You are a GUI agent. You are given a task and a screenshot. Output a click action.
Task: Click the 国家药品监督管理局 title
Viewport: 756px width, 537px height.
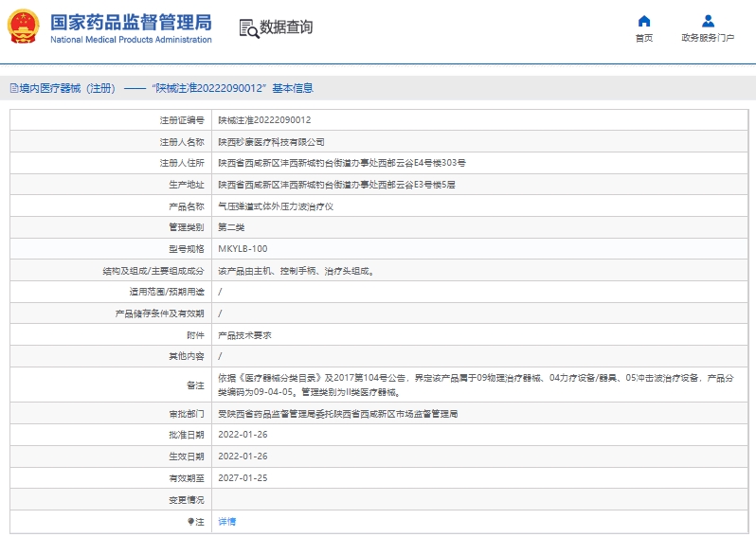(131, 22)
